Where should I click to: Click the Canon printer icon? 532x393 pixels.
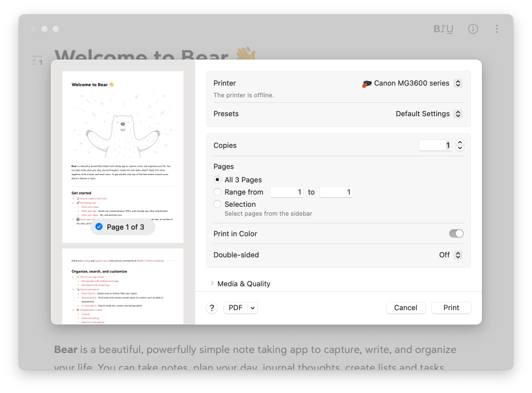click(366, 84)
